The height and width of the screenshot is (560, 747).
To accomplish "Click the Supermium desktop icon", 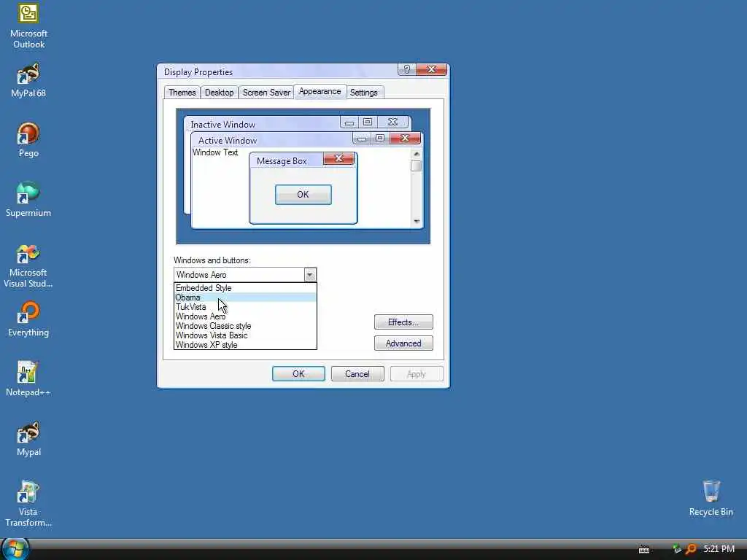I will 28,199.
